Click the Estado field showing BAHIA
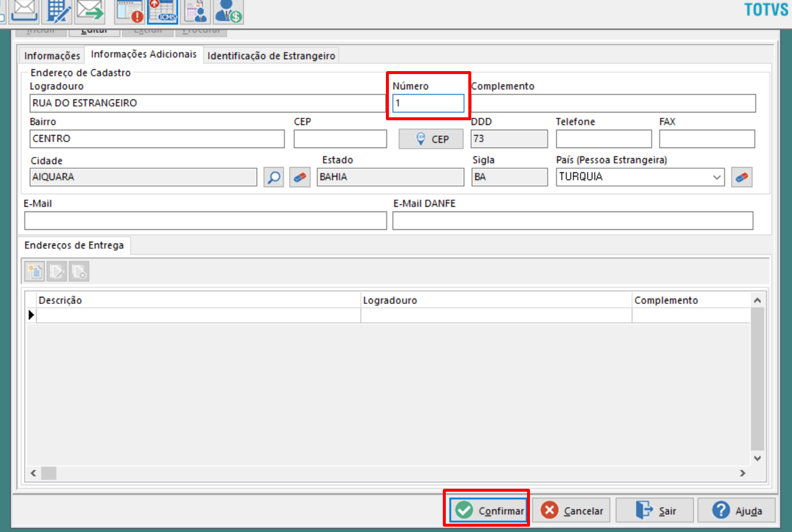The width and height of the screenshot is (792, 532). click(x=391, y=177)
